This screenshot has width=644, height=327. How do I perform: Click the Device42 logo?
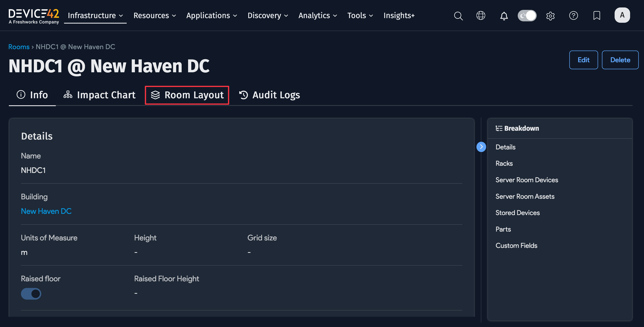pyautogui.click(x=33, y=15)
